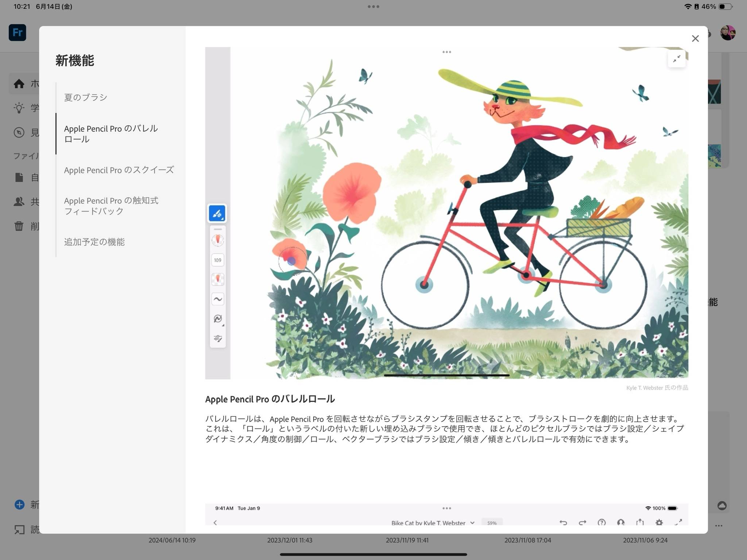Image resolution: width=747 pixels, height=560 pixels.
Task: Click the brush tip preview circle
Action: click(218, 240)
